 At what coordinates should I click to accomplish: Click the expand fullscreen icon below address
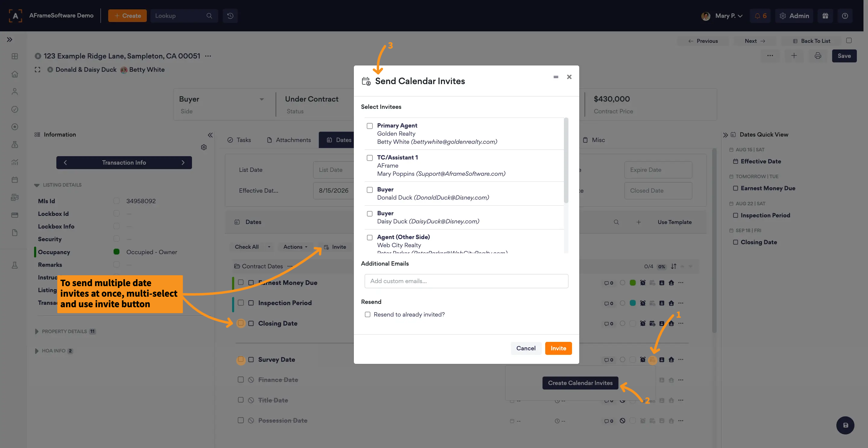click(37, 70)
